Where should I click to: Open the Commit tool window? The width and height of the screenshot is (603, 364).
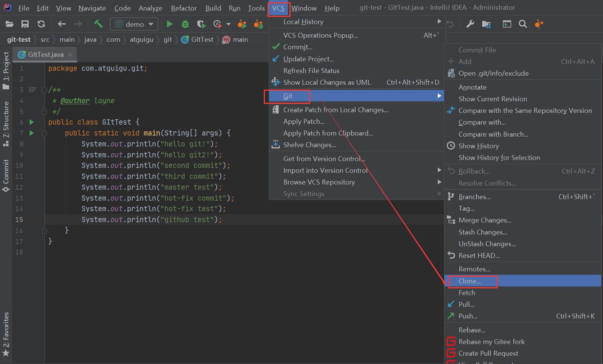click(x=6, y=175)
